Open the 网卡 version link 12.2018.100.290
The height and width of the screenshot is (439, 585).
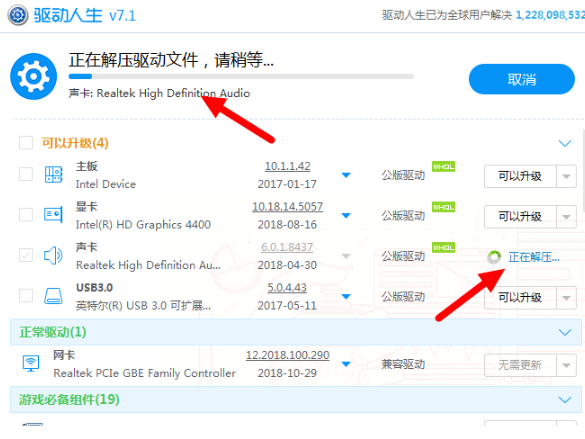pos(287,355)
